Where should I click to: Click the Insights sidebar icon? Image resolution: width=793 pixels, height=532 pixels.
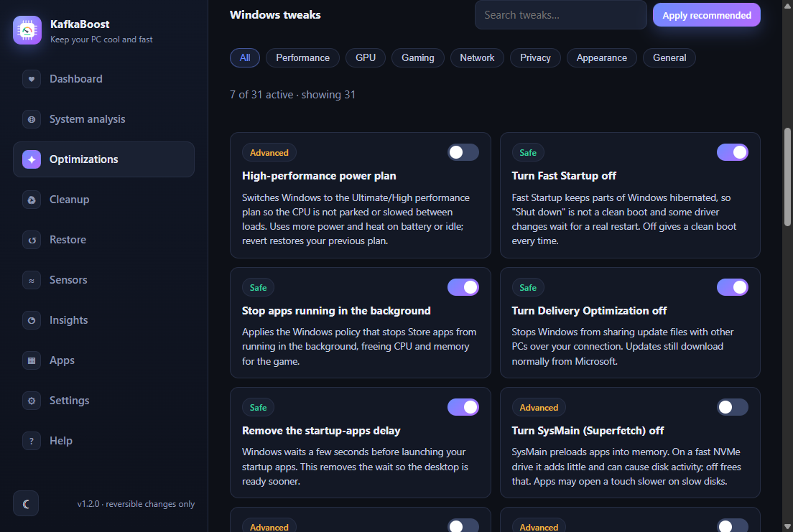[x=32, y=320]
